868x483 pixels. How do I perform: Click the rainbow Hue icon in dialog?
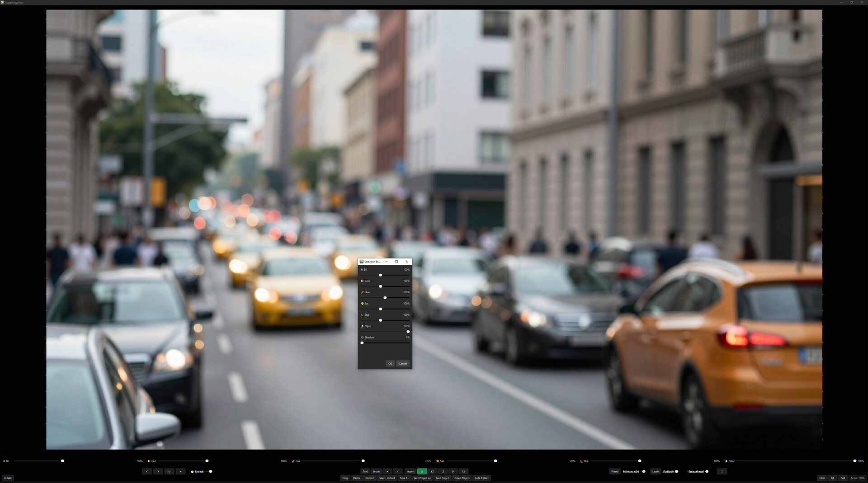point(362,292)
